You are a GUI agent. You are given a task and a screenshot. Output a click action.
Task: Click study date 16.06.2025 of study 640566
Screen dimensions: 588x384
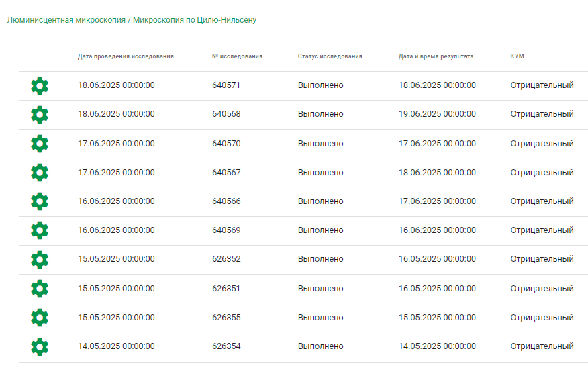tap(116, 201)
